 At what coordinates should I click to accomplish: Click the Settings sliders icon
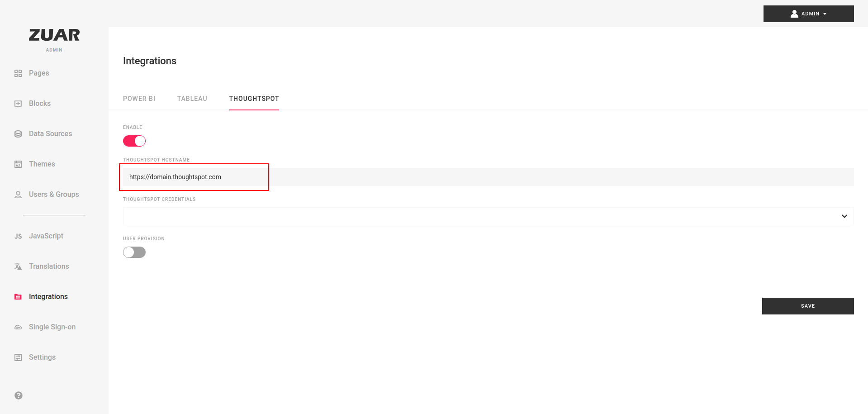pyautogui.click(x=18, y=357)
